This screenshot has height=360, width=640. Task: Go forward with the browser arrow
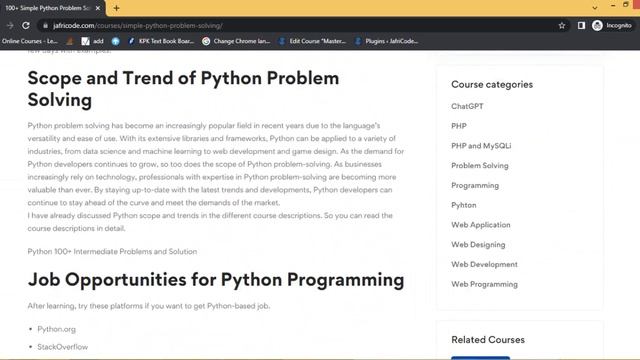tap(10, 25)
